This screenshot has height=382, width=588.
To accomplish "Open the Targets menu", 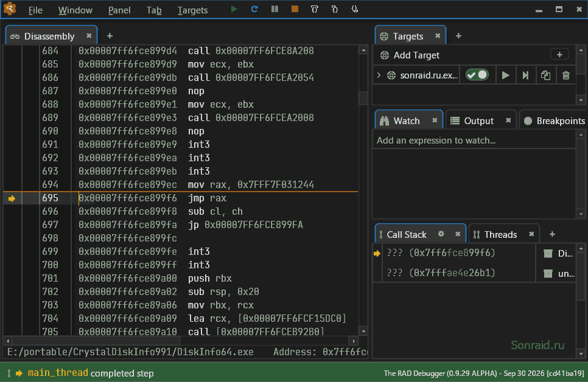I will pos(192,10).
